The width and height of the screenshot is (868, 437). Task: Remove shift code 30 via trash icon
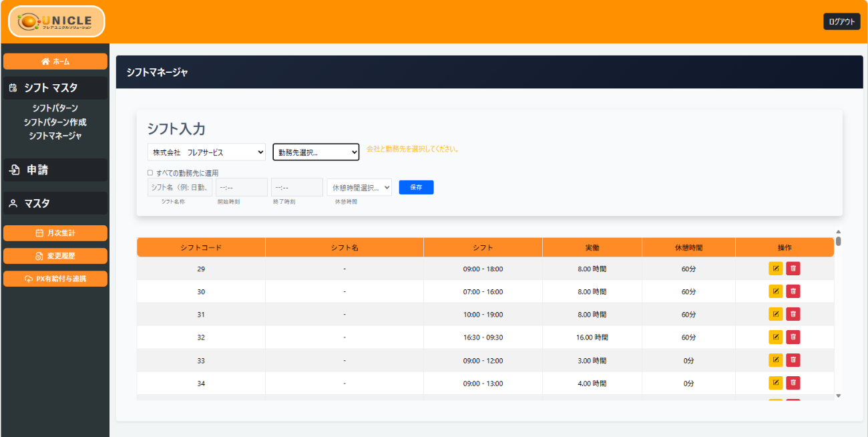pos(793,291)
